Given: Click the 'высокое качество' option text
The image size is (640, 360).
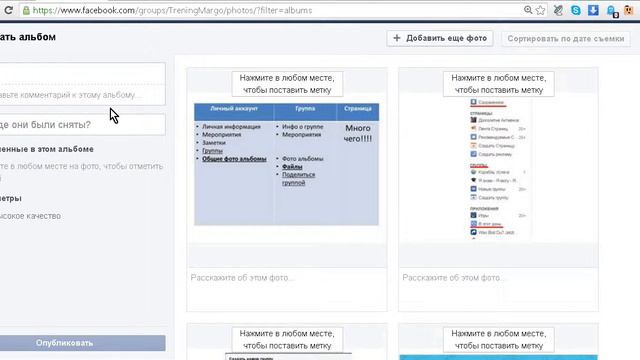Looking at the screenshot, I should point(31,216).
